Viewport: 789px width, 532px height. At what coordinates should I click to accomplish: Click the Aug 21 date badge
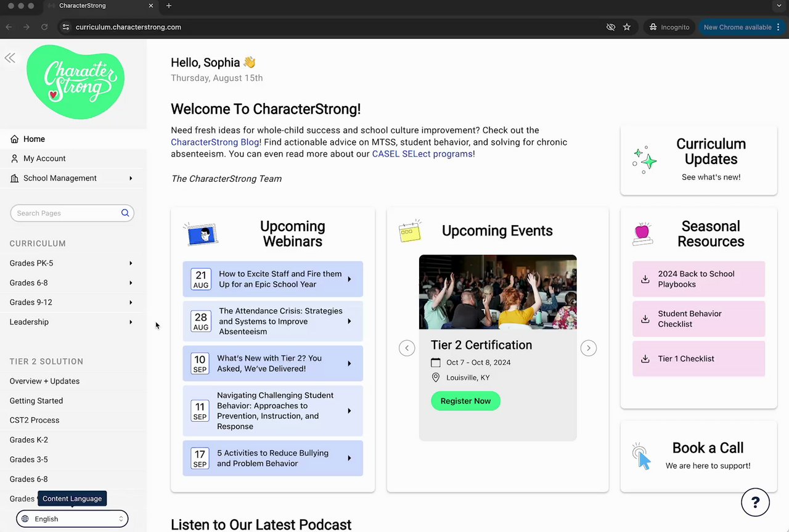(x=201, y=279)
